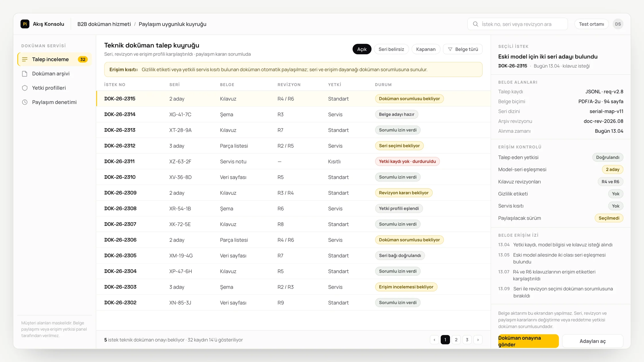Image resolution: width=644 pixels, height=362 pixels.
Task: Click the search magnifier icon
Action: (x=476, y=24)
